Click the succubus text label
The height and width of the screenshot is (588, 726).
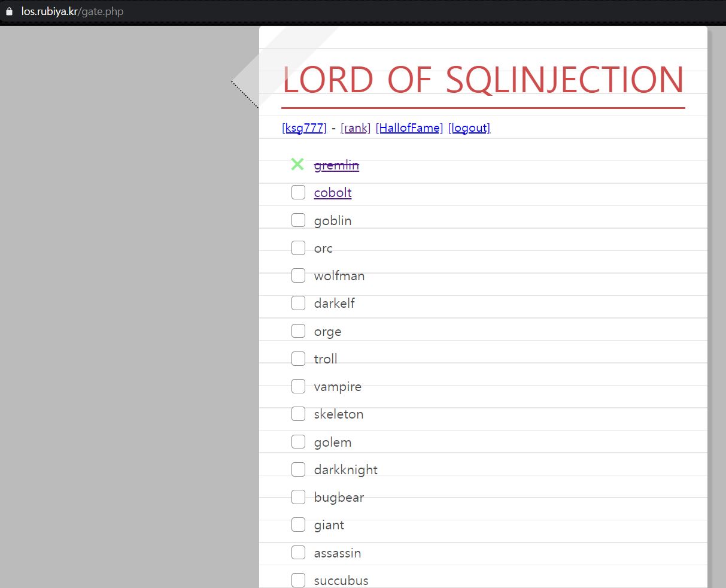pyautogui.click(x=341, y=581)
